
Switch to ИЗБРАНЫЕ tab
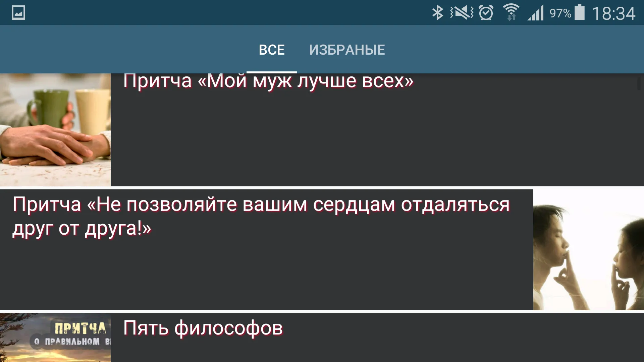(x=347, y=49)
